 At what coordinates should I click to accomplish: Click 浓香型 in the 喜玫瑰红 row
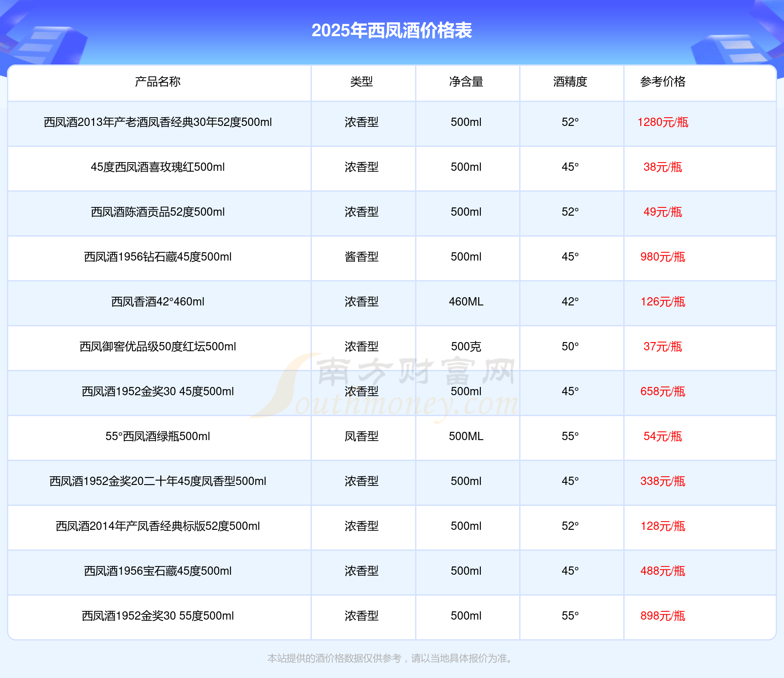point(362,167)
